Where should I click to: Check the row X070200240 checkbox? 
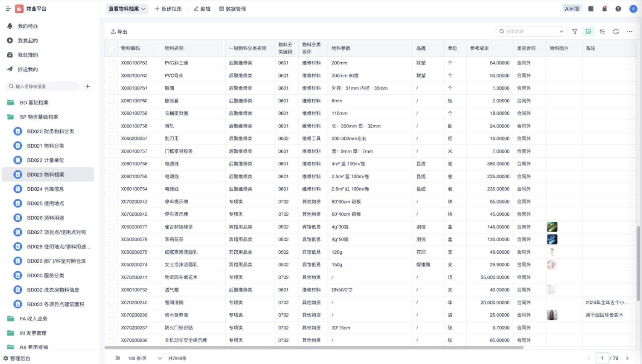[111, 303]
